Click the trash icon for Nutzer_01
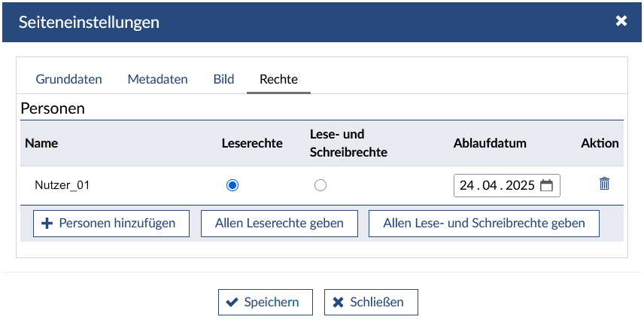 click(604, 184)
